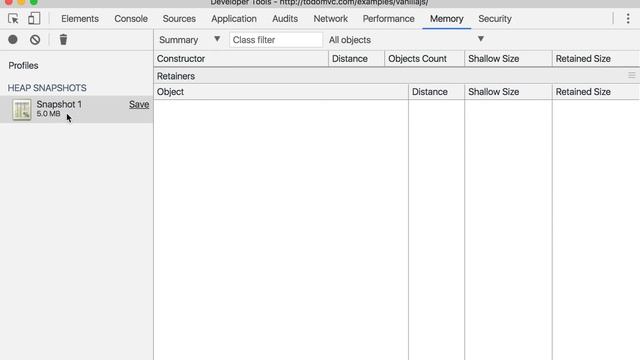Click the trash collect garbage icon
640x360 pixels.
pyautogui.click(x=63, y=40)
